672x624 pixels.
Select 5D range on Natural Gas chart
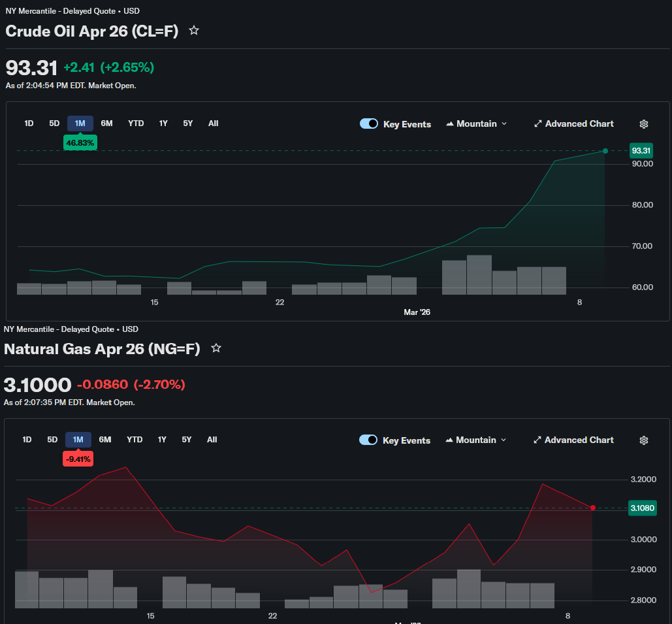pos(52,440)
